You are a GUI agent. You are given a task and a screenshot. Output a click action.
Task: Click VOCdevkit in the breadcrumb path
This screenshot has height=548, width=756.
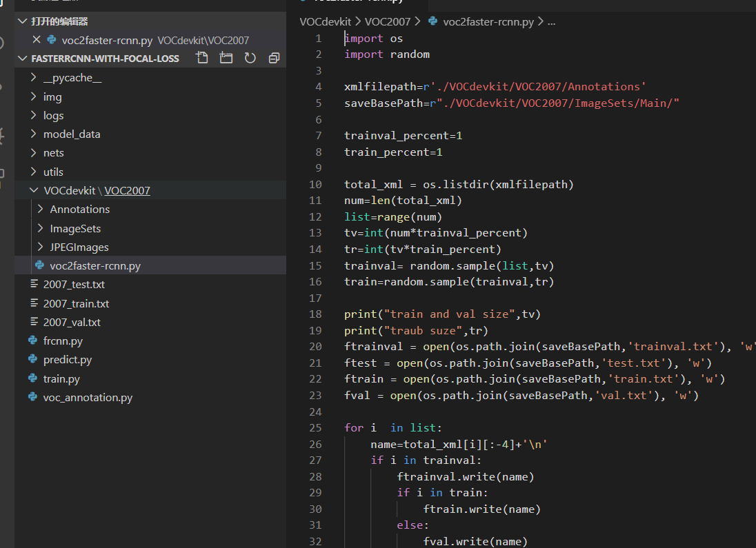(x=325, y=21)
